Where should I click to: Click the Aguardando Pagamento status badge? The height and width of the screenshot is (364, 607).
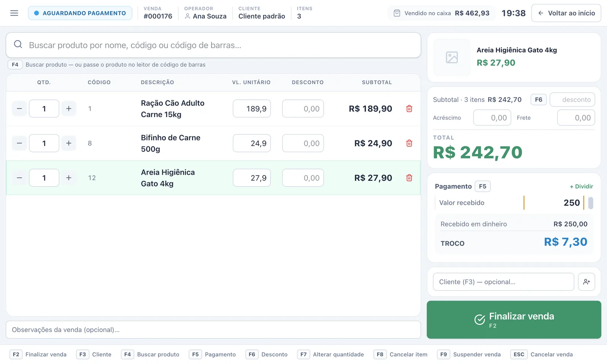(x=80, y=13)
